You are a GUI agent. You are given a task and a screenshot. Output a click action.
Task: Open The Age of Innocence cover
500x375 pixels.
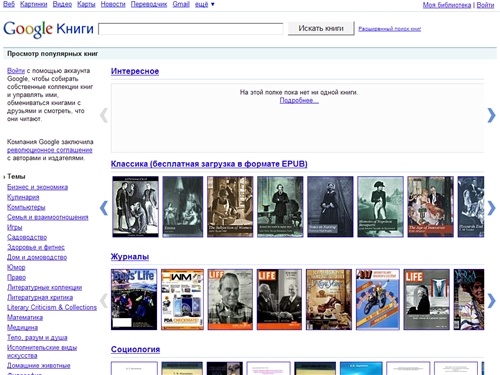[x=430, y=207]
